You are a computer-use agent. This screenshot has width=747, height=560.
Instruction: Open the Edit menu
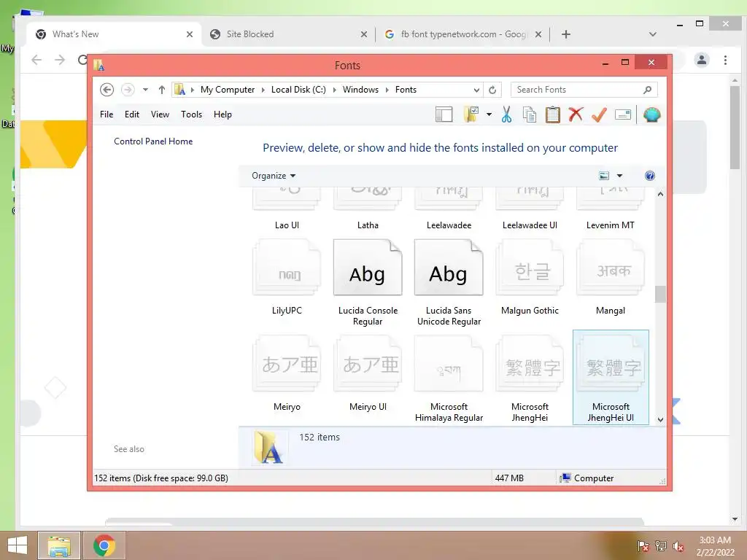(132, 114)
